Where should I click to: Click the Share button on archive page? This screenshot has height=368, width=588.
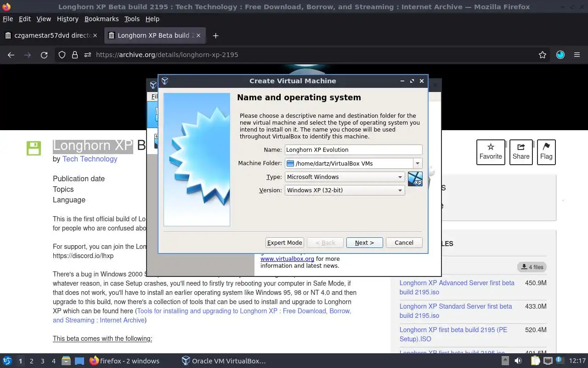coord(521,152)
